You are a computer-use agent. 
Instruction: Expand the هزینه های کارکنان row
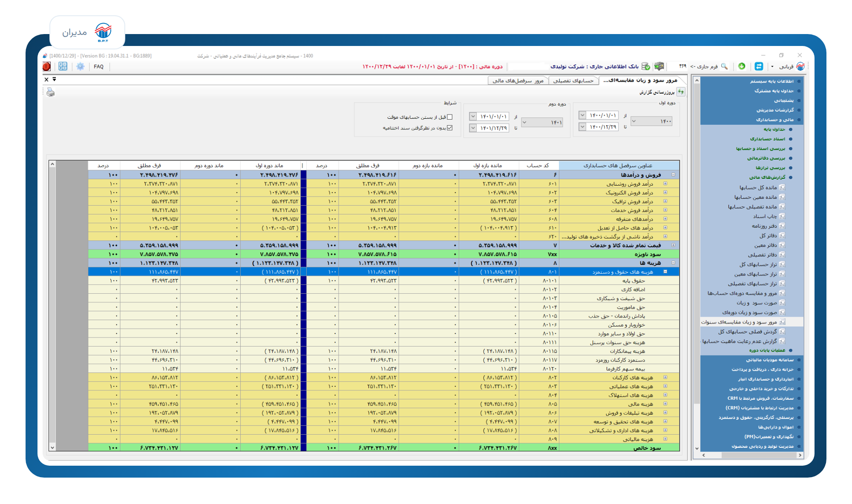(x=665, y=378)
